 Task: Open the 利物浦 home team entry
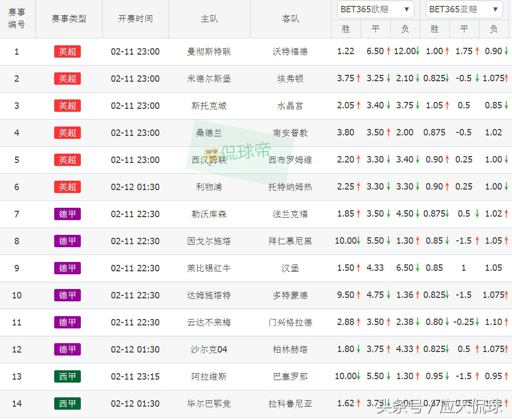point(209,187)
